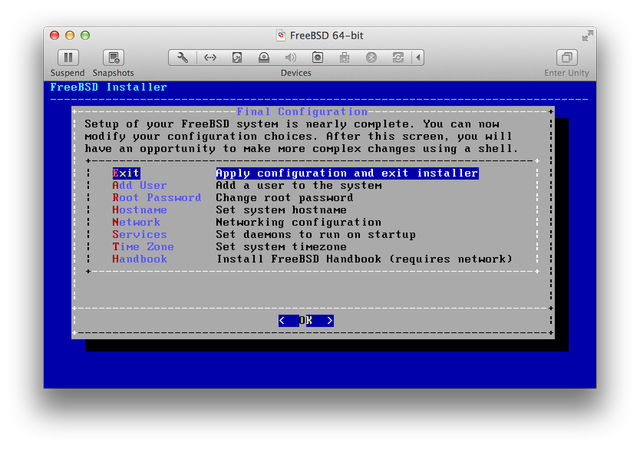640x449 pixels.
Task: Open the USB device icon
Action: [344, 58]
